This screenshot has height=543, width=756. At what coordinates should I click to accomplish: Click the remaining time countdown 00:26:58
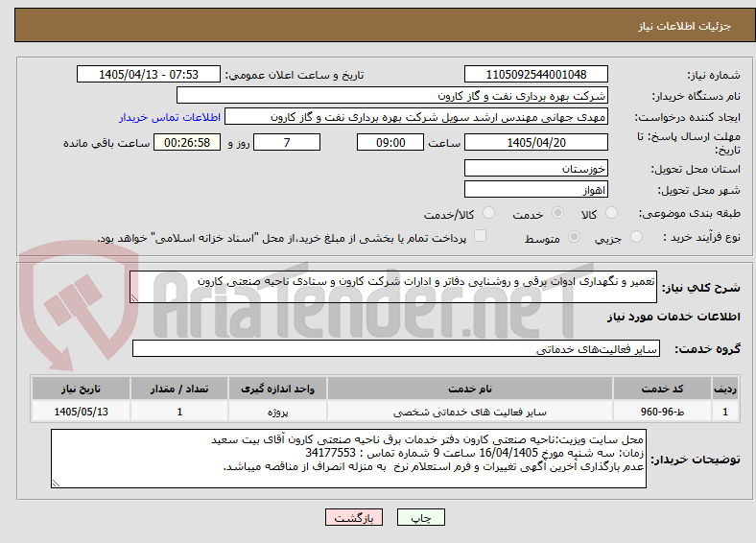(x=187, y=142)
